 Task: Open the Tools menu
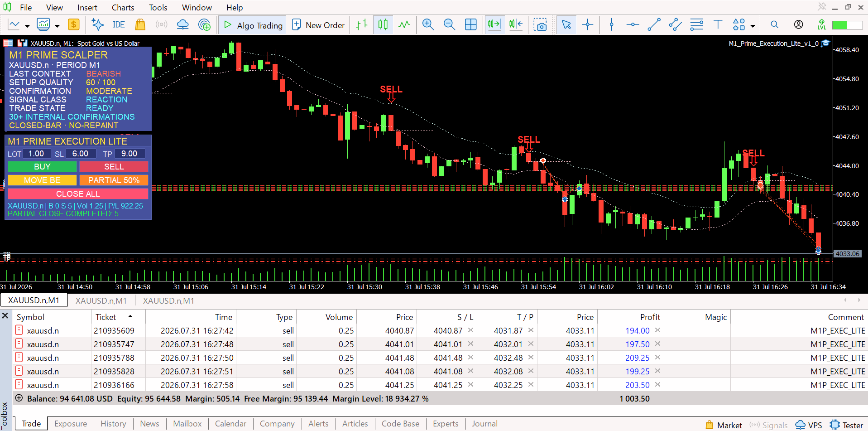click(158, 8)
